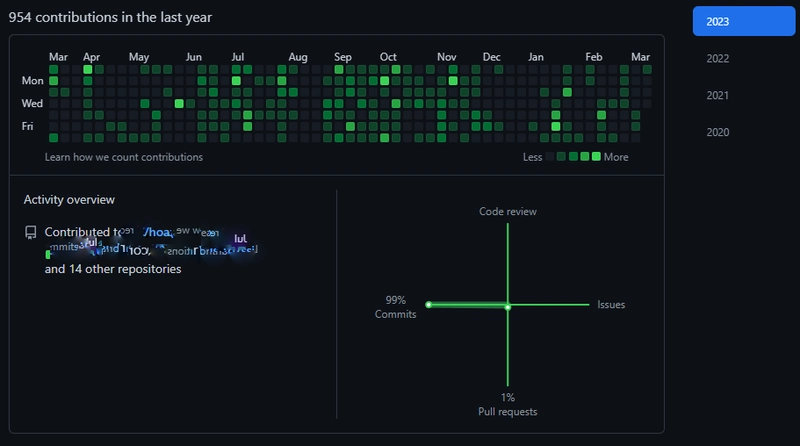The height and width of the screenshot is (446, 800).
Task: Select bright Monday cell in November
Action: [x=452, y=81]
